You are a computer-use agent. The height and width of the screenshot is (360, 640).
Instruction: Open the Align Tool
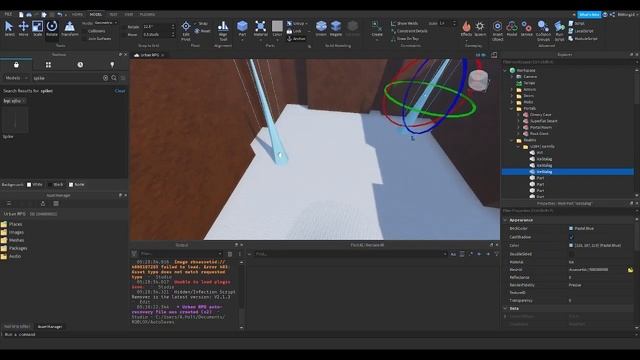tap(223, 31)
